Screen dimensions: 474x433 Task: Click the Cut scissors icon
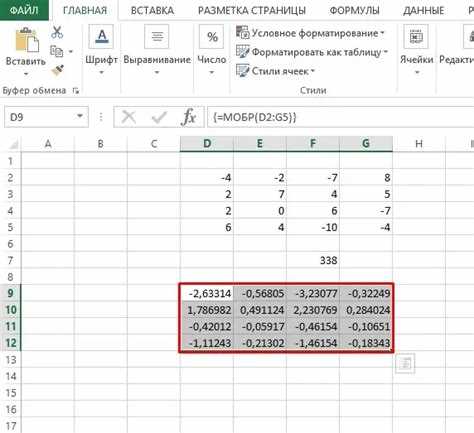(x=57, y=33)
